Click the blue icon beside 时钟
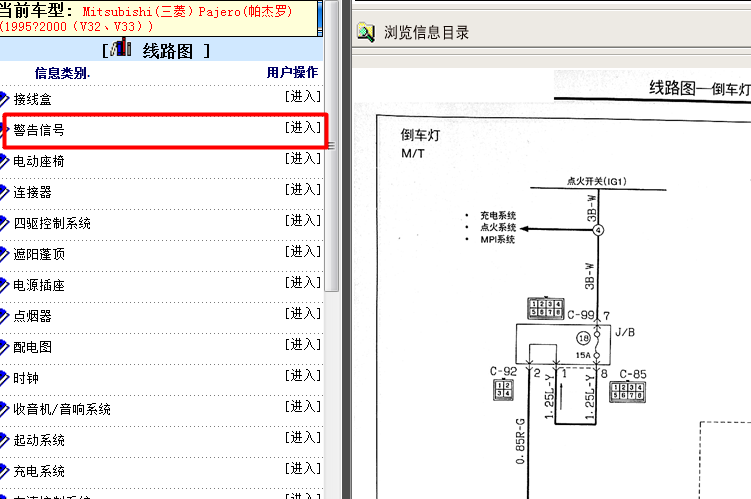This screenshot has height=499, width=751. [x=4, y=378]
